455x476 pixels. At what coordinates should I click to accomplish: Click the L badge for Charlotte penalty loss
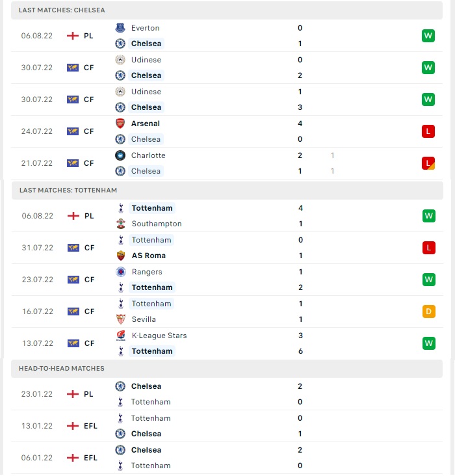(x=428, y=163)
